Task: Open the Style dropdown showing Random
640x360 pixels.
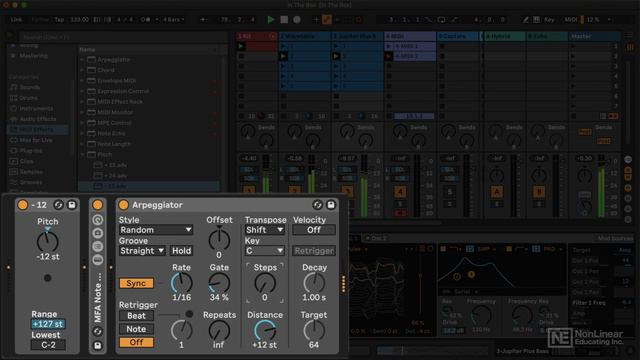Action: [156, 230]
